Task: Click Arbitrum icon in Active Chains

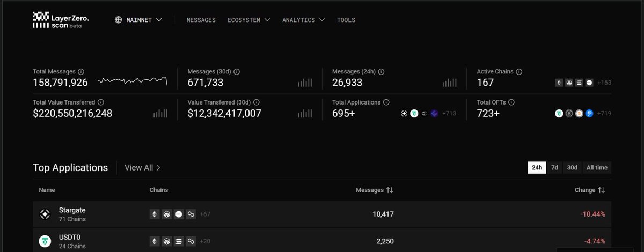Action: point(569,83)
